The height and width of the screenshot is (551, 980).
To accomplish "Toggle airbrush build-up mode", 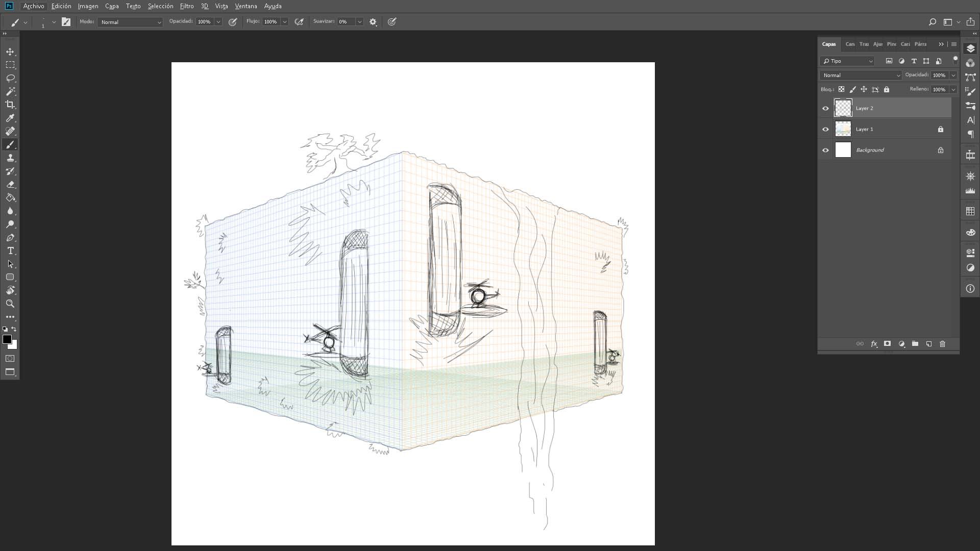I will 299,22.
